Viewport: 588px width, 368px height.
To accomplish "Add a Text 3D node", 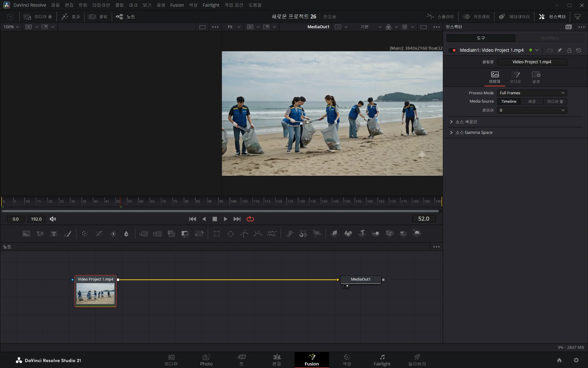I will (362, 234).
